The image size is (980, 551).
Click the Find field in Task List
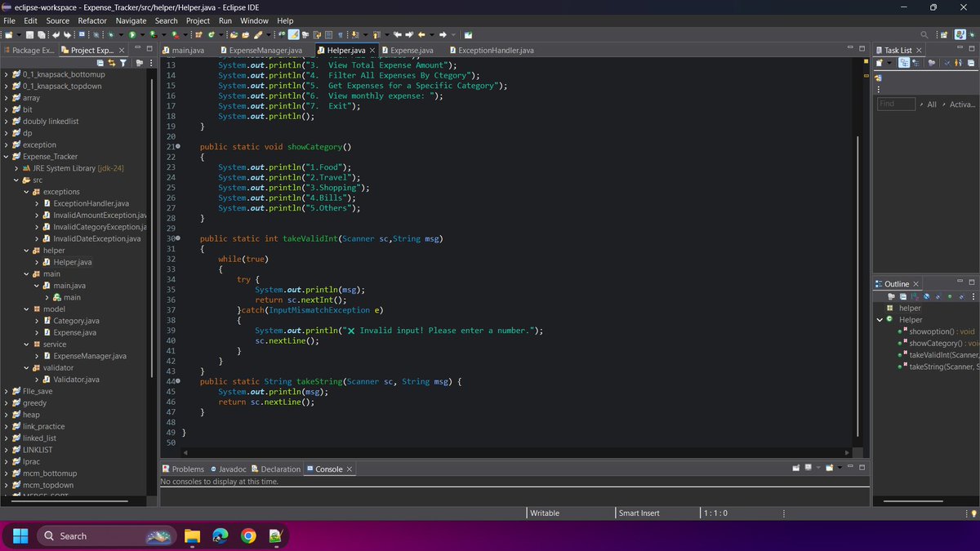click(x=895, y=104)
